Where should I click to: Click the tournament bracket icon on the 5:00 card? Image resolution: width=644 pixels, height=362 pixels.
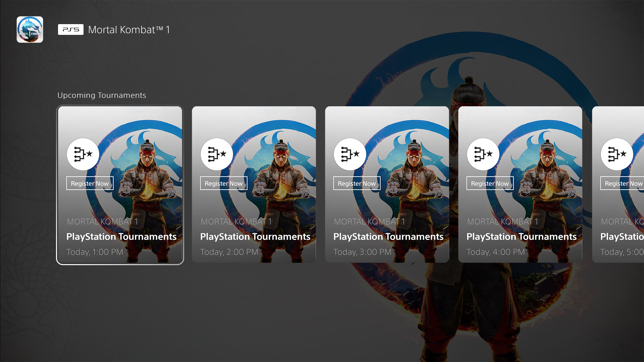[617, 154]
